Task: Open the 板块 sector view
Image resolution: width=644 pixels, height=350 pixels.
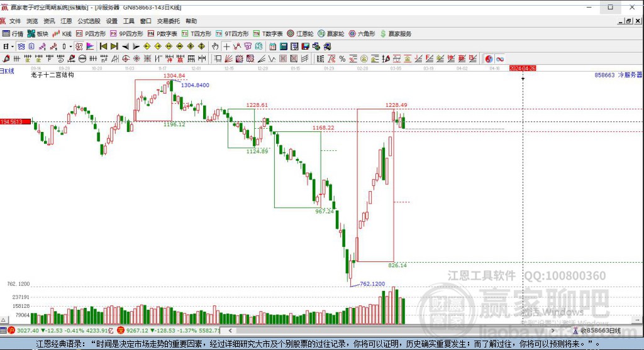Action: [38, 34]
